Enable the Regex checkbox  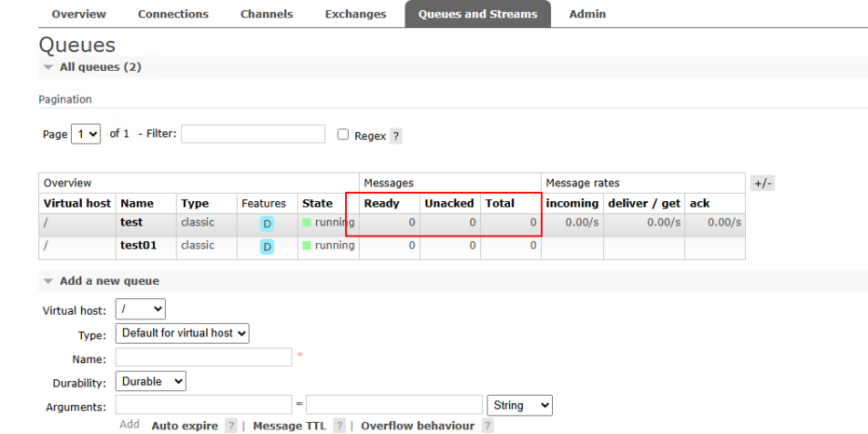(343, 134)
